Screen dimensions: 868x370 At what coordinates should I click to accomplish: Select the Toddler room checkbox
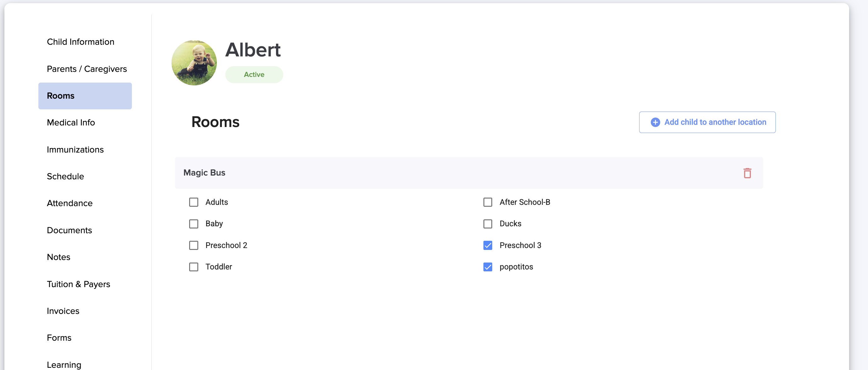point(194,267)
